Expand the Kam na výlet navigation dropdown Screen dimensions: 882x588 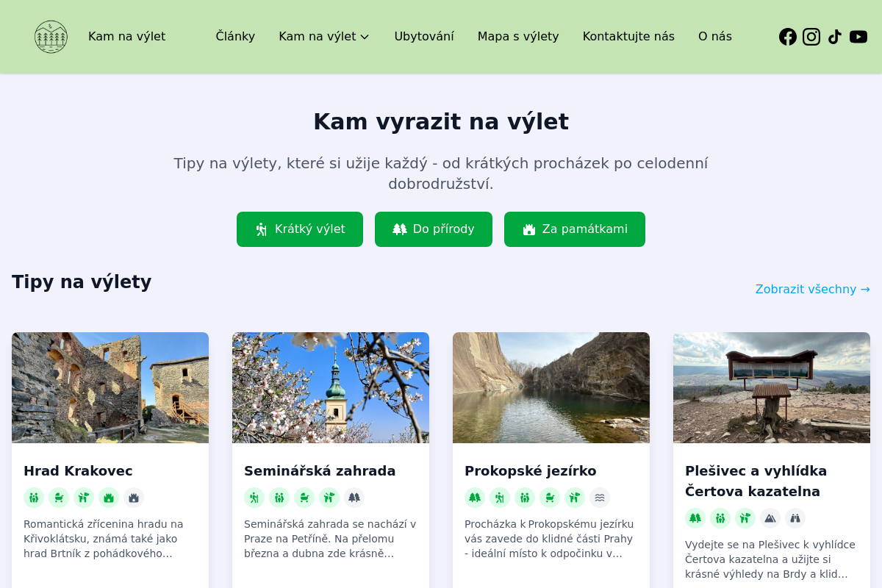[324, 36]
